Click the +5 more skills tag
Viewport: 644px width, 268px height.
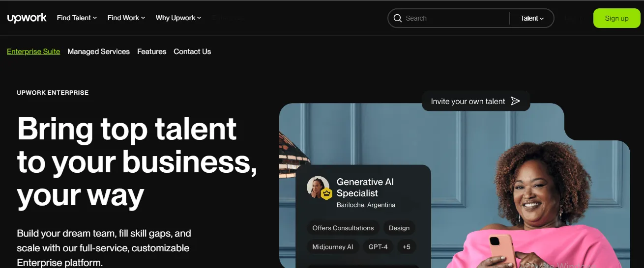(x=407, y=247)
